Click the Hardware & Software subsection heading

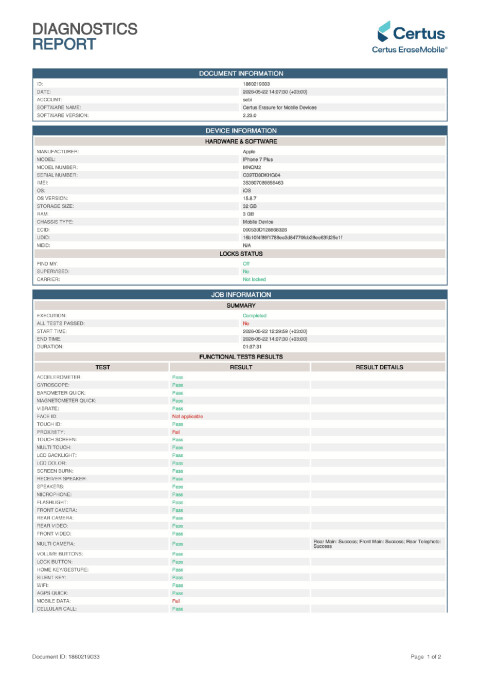coord(240,141)
